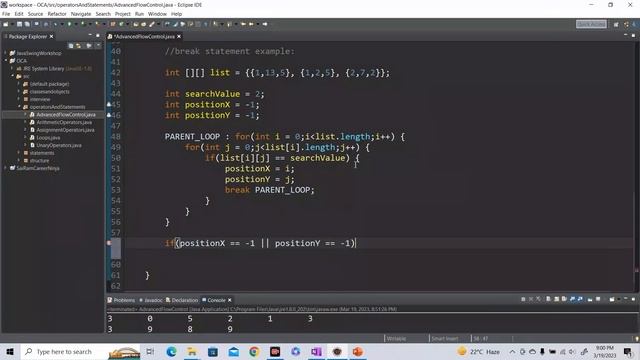The image size is (640, 360).
Task: Create a new Java package from toolbar
Action: pos(112,24)
